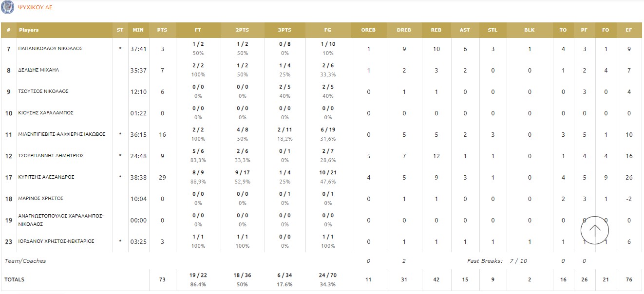
Task: Select player ΔΕΛΙΔΗΣ ΜΙΧΑΗΛ
Action: point(39,70)
